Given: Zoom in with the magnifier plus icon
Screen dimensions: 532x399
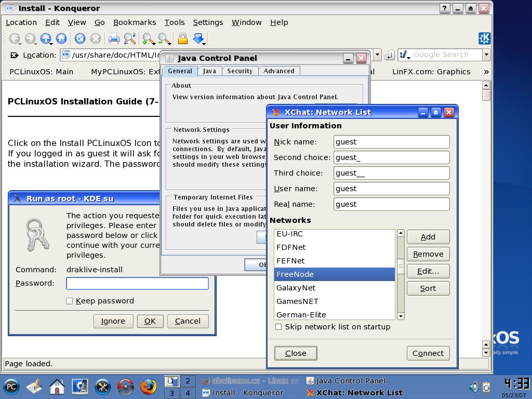Looking at the screenshot, I should [148, 38].
